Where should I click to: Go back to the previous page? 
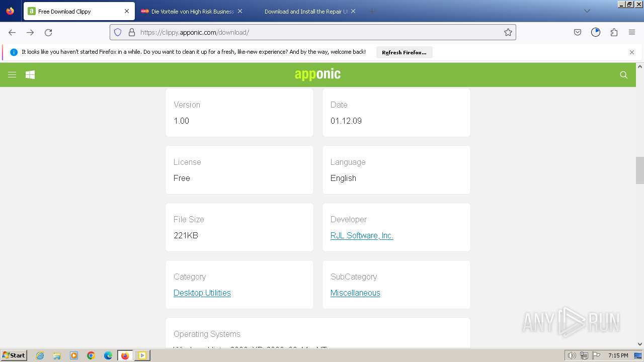tap(12, 32)
